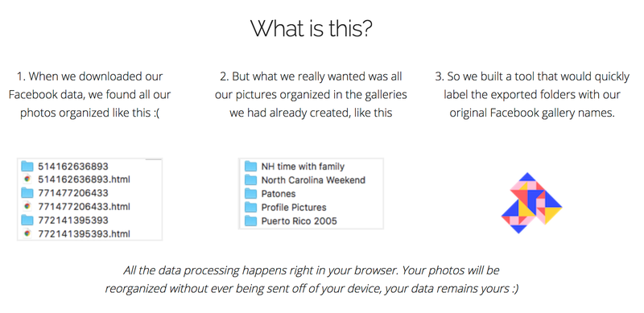Click step 2 text about organized galleries

click(311, 94)
